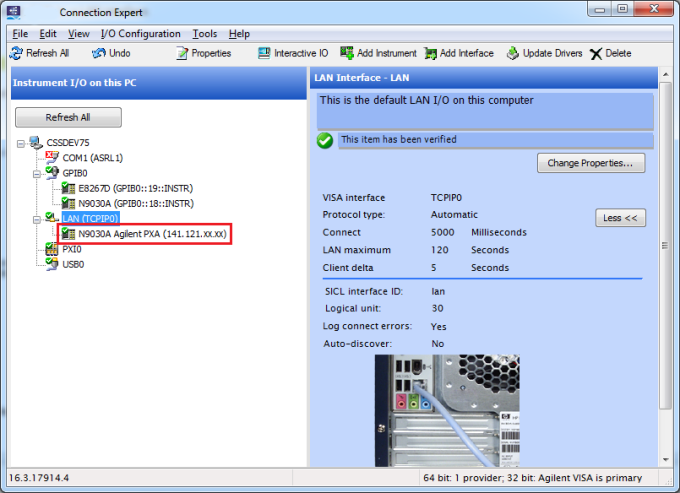Open the Tools menu
Screen dimensions: 680x493
tap(204, 34)
